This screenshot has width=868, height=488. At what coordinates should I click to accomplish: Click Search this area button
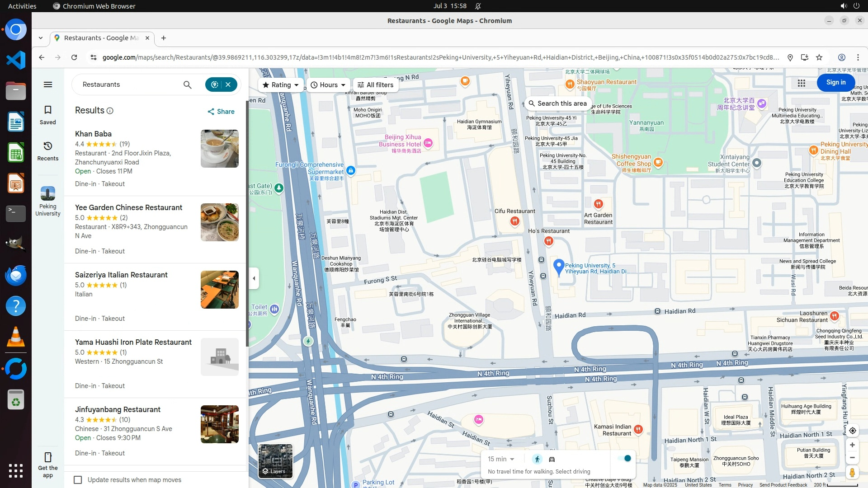coord(557,103)
